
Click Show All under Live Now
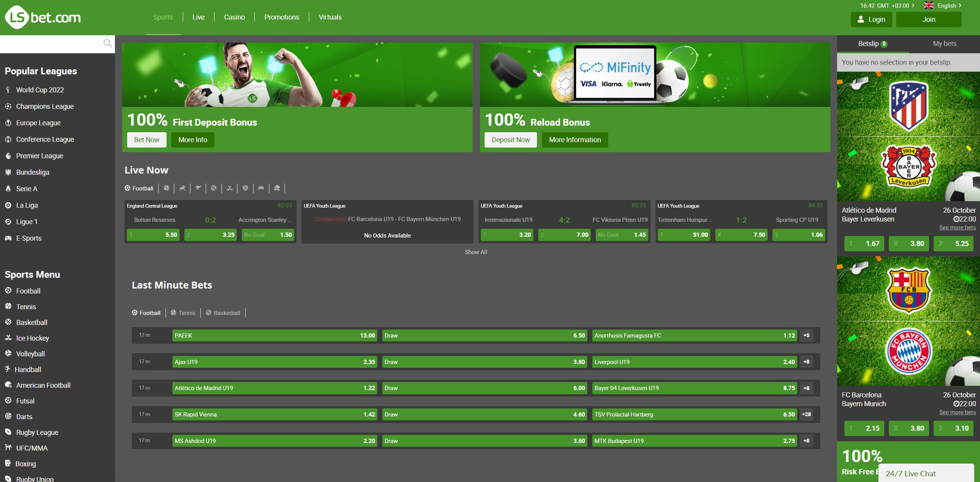coord(476,252)
